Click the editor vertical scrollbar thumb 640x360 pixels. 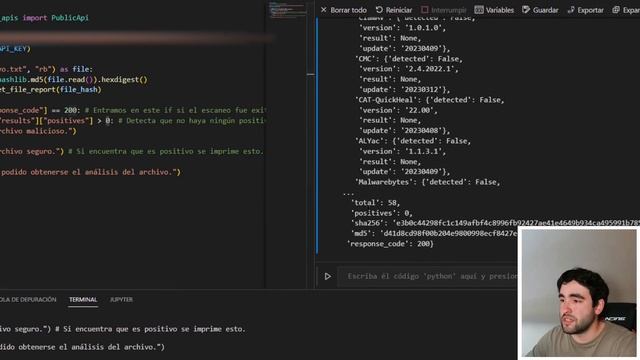311,74
